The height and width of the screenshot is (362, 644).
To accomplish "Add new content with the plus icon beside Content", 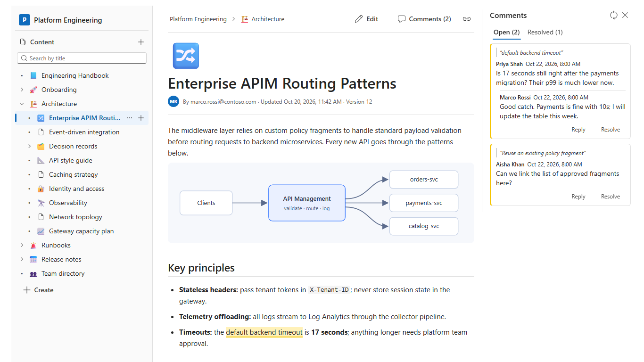I will pyautogui.click(x=141, y=42).
